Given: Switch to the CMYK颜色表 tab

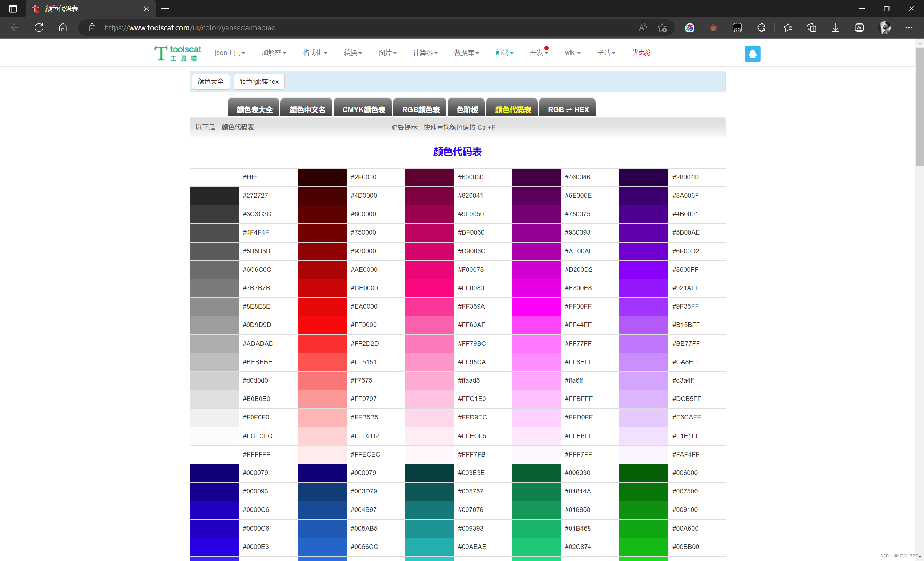Looking at the screenshot, I should [x=363, y=108].
